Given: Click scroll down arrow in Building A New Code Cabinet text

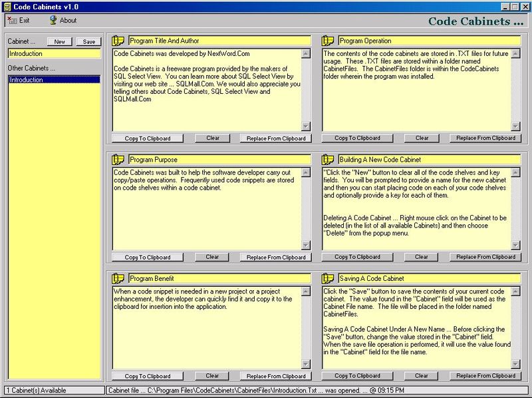Looking at the screenshot, I should point(515,245).
